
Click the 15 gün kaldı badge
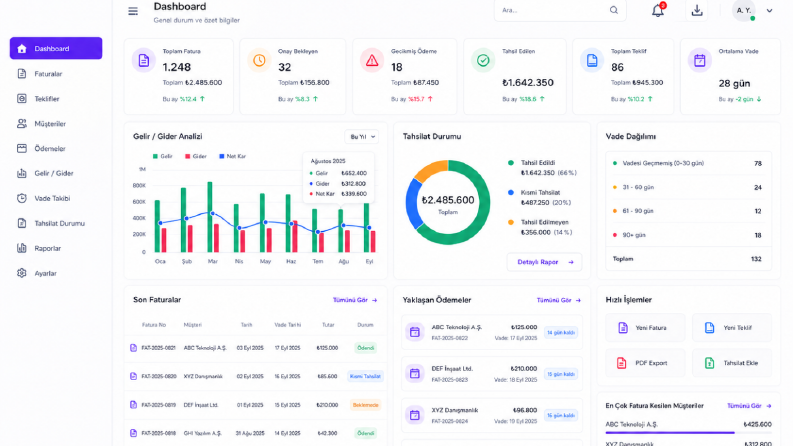561,374
